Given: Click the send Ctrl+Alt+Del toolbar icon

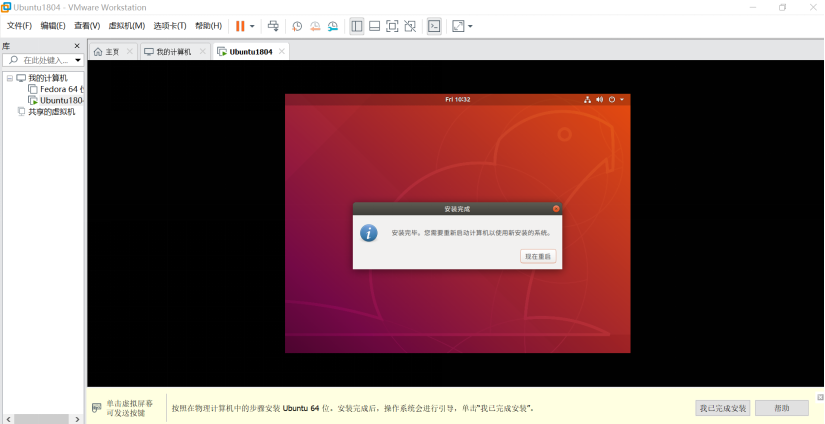Looking at the screenshot, I should tap(273, 26).
